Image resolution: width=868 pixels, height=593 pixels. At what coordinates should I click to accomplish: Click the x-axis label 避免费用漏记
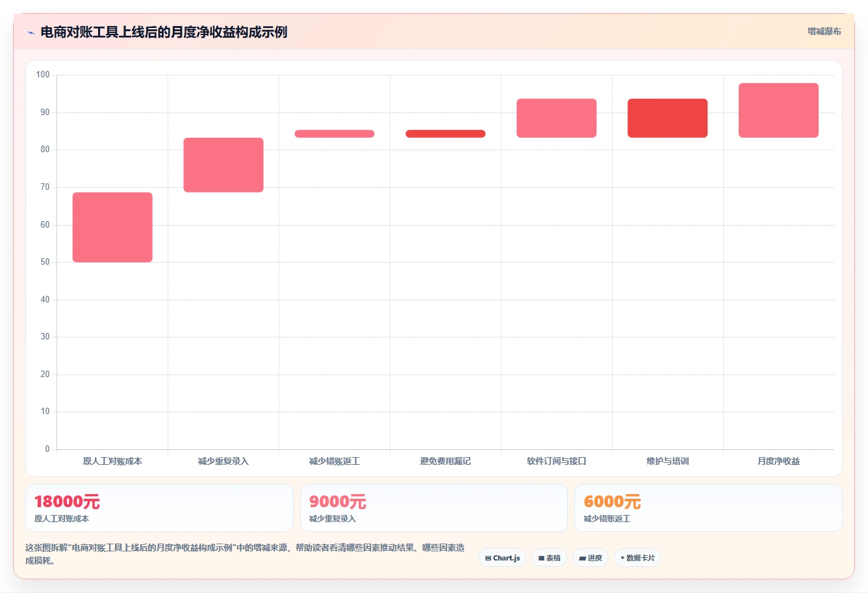click(446, 461)
